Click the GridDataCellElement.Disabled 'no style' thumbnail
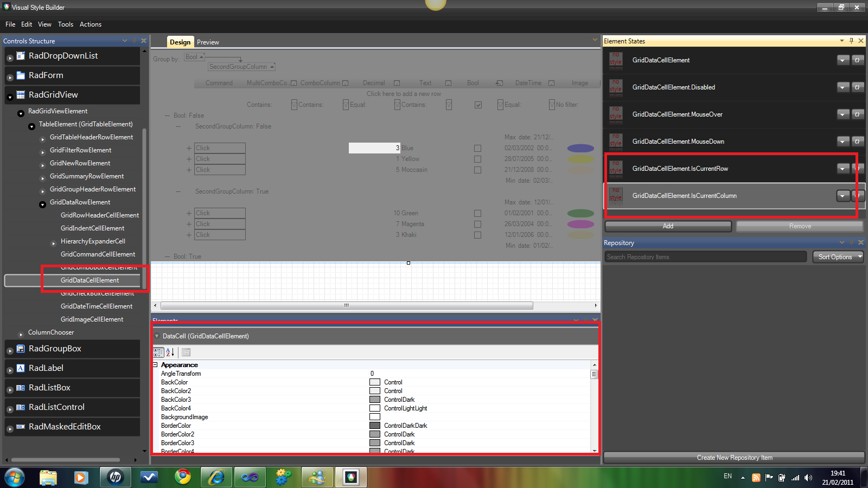The width and height of the screenshot is (868, 488). pos(616,87)
